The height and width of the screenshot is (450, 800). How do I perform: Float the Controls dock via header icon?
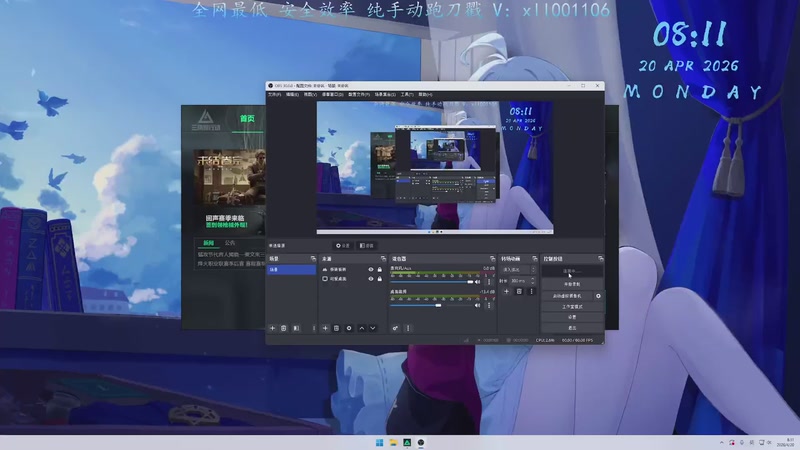[600, 259]
